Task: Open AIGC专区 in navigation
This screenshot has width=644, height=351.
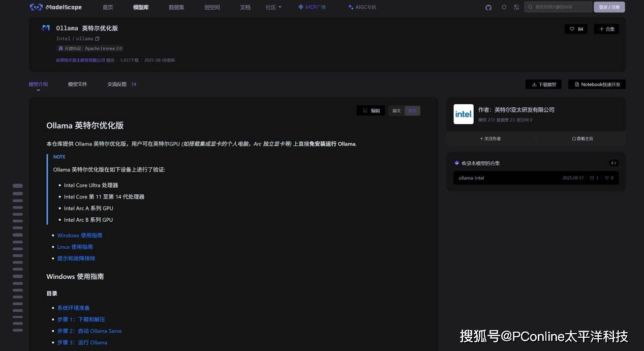Action: pyautogui.click(x=362, y=7)
